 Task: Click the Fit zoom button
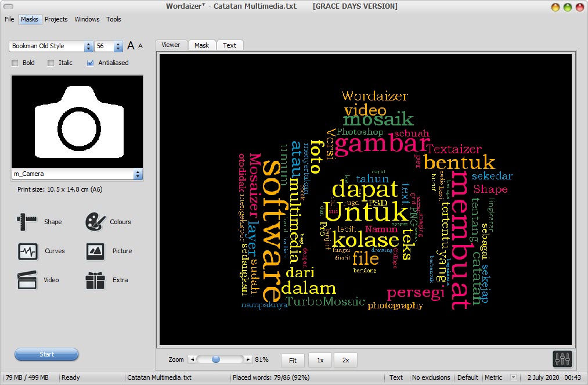[293, 360]
